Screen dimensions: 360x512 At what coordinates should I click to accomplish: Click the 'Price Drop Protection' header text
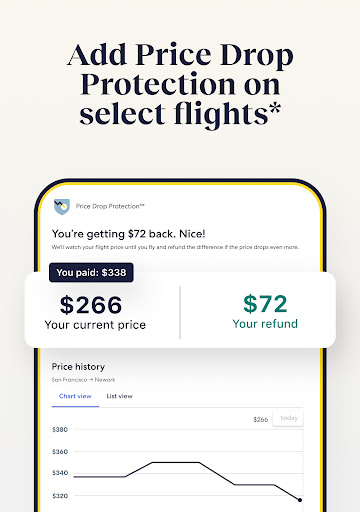coord(110,206)
